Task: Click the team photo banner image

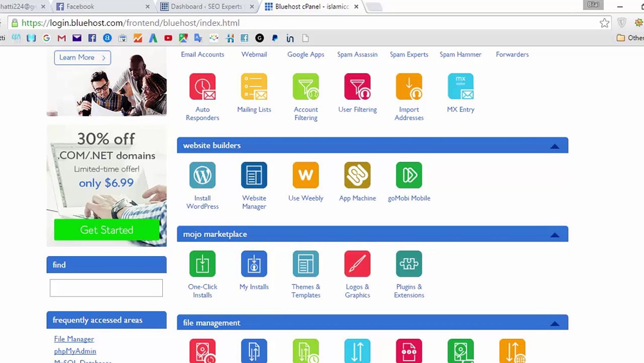Action: [x=106, y=83]
